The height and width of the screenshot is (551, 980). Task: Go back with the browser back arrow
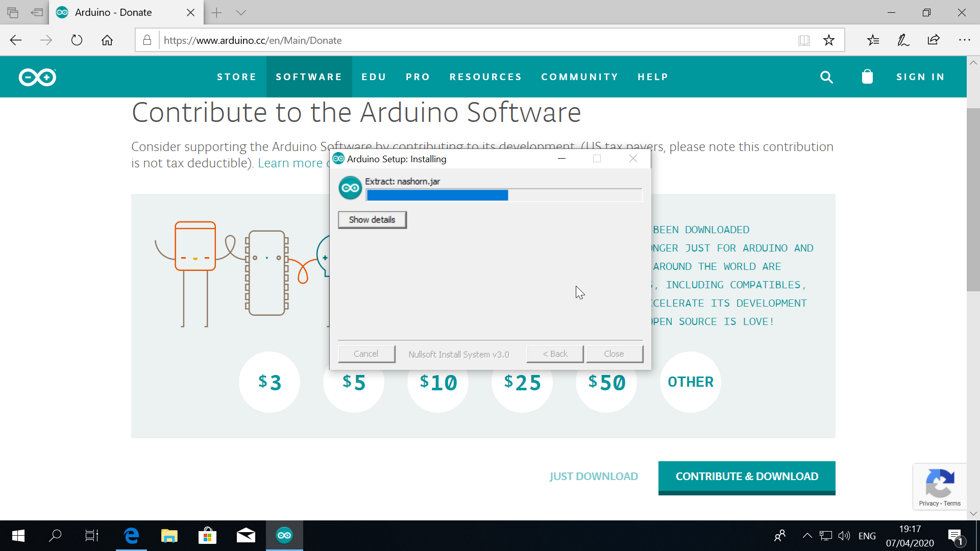click(16, 40)
